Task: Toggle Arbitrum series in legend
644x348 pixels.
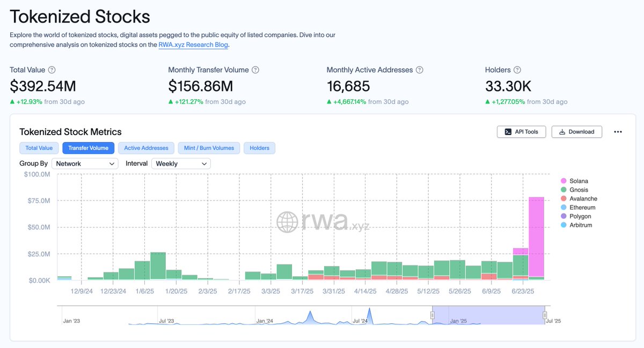Action: (x=577, y=225)
